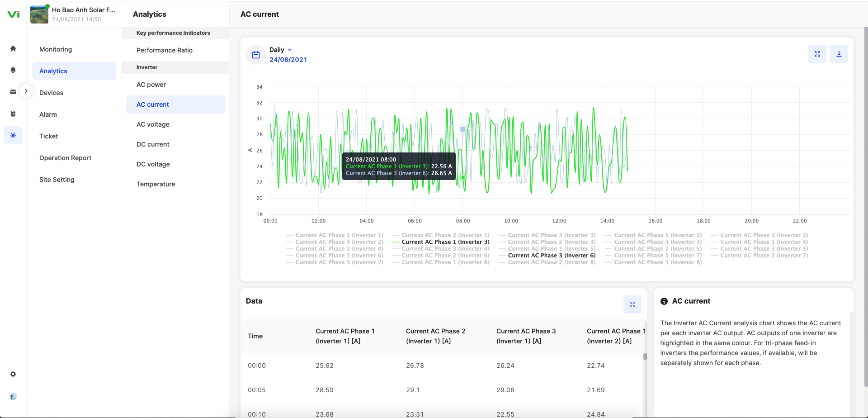
Task: Expand the chart to fullscreen
Action: point(817,54)
